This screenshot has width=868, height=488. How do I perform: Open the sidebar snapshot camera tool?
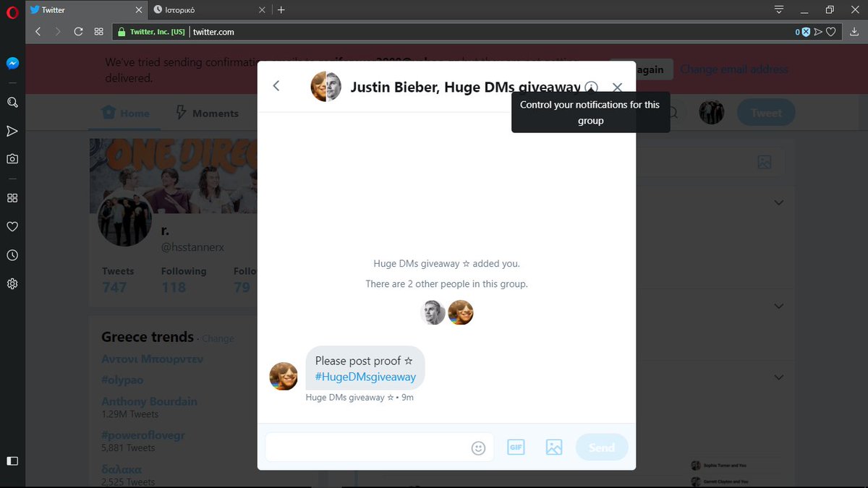[x=12, y=158]
